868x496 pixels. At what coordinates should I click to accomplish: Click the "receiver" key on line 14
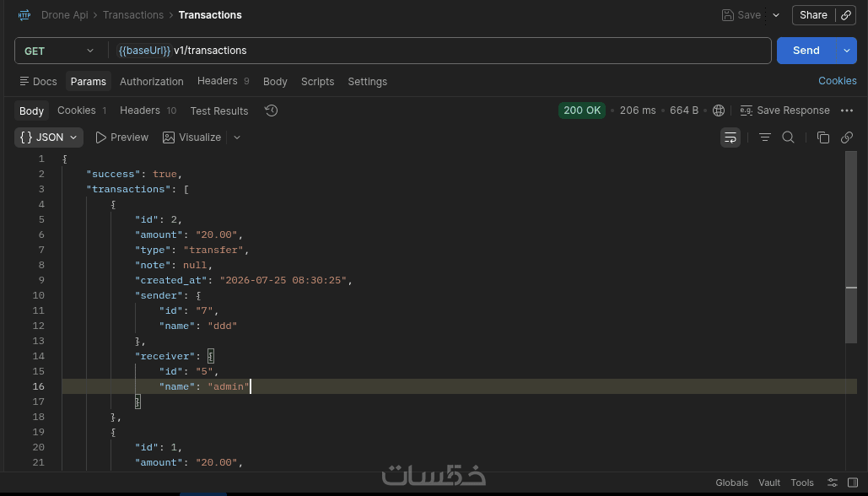tap(165, 357)
